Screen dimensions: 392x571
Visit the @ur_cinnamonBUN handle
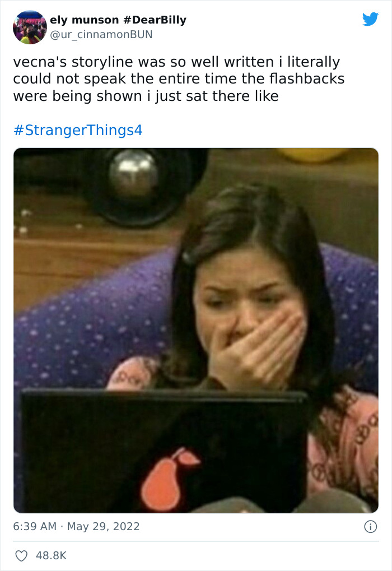click(x=101, y=35)
